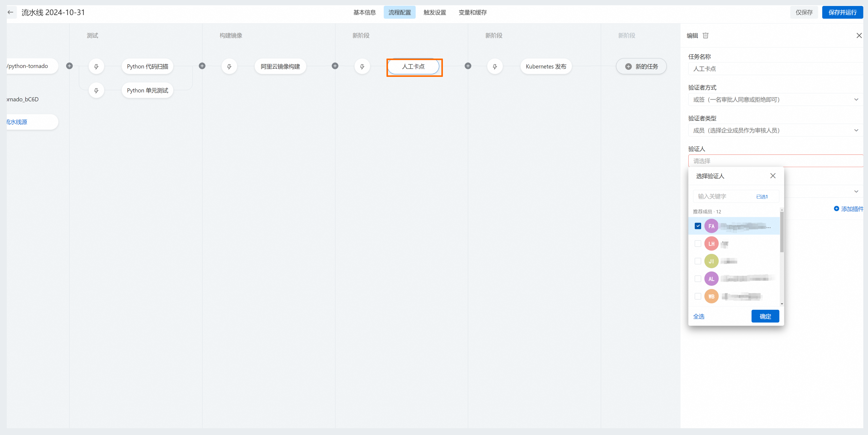This screenshot has height=435, width=868.
Task: Open the 验证人 selection field
Action: (x=775, y=161)
